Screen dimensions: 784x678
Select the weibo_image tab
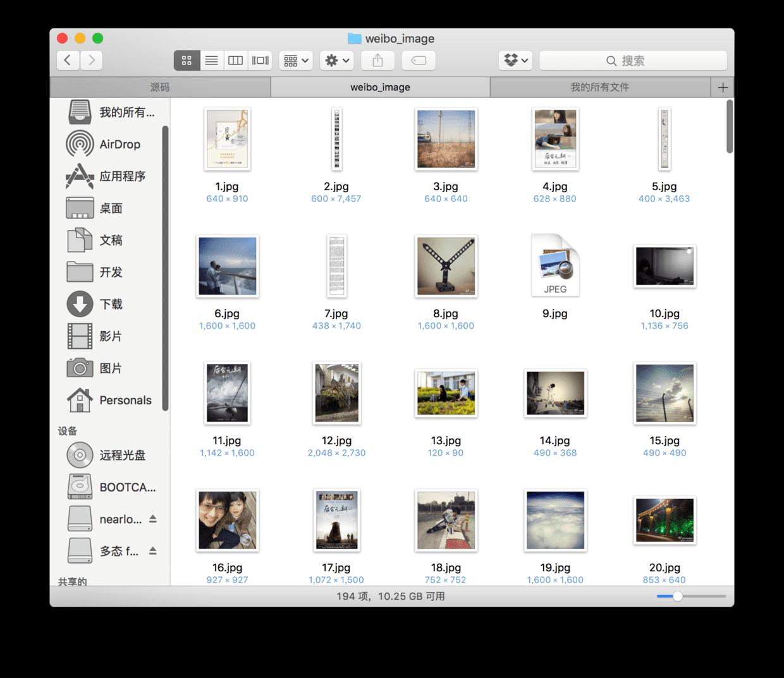pyautogui.click(x=380, y=87)
